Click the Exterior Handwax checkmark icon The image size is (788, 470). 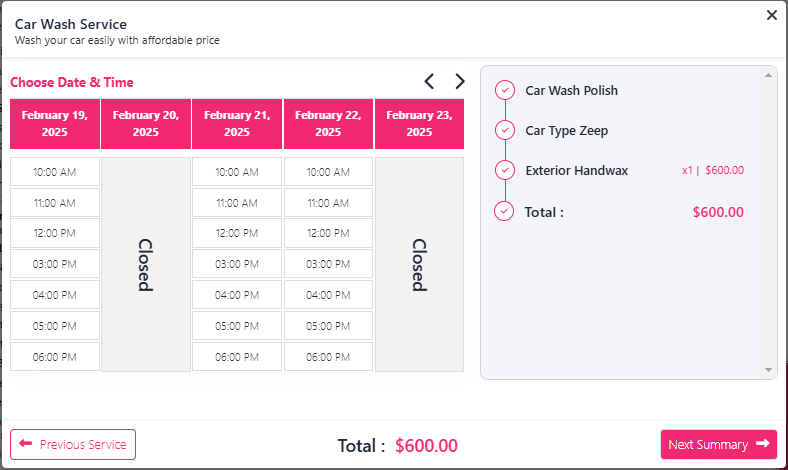coord(505,170)
